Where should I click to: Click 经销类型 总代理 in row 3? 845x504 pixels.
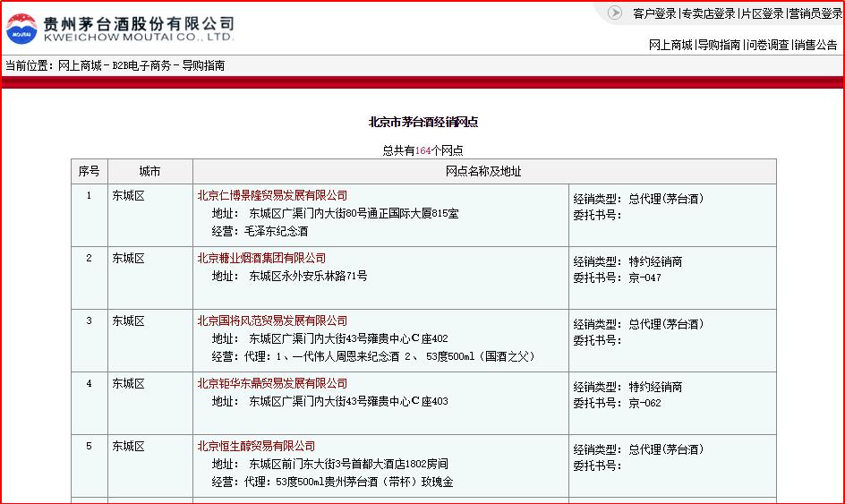638,324
